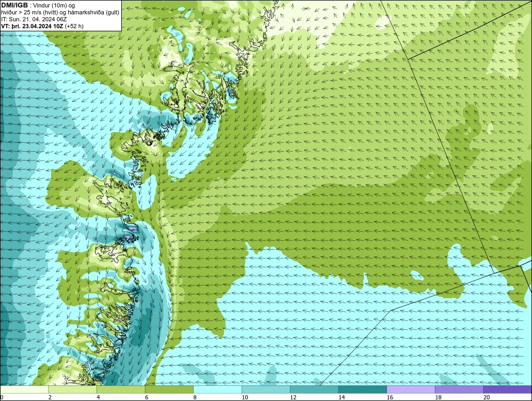The height and width of the screenshot is (401, 532).
Task: Click the 4–6 m/s green legend swatch
Action: coord(121,389)
